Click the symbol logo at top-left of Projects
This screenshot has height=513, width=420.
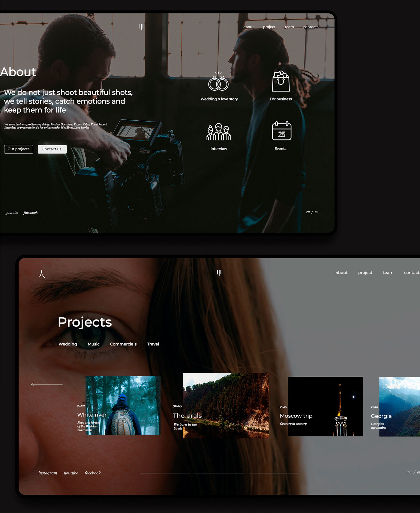(x=42, y=274)
